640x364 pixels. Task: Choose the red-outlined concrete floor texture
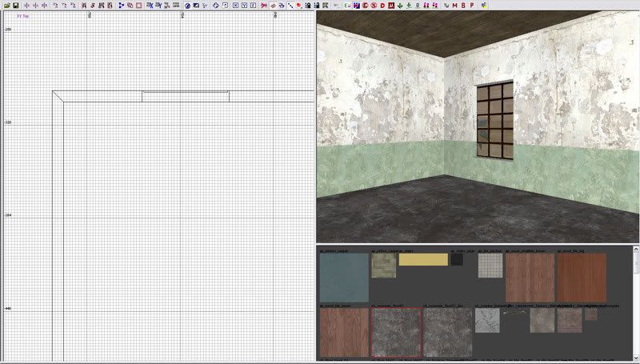(395, 332)
